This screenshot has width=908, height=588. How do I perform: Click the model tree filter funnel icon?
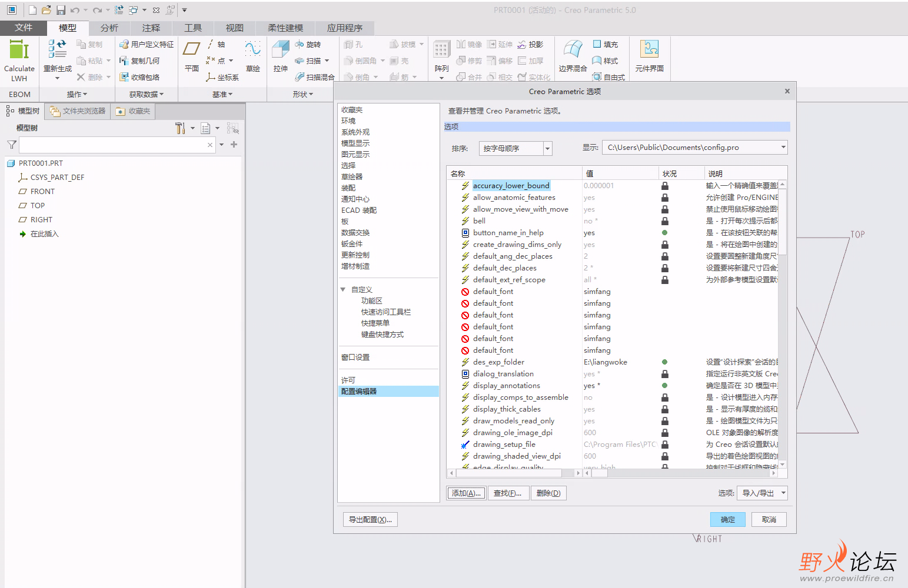(11, 144)
